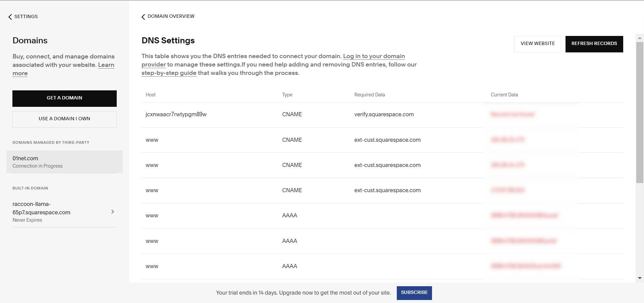Screen dimensions: 644x303
Task: Click the Domains heading in the sidebar
Action: pos(30,41)
